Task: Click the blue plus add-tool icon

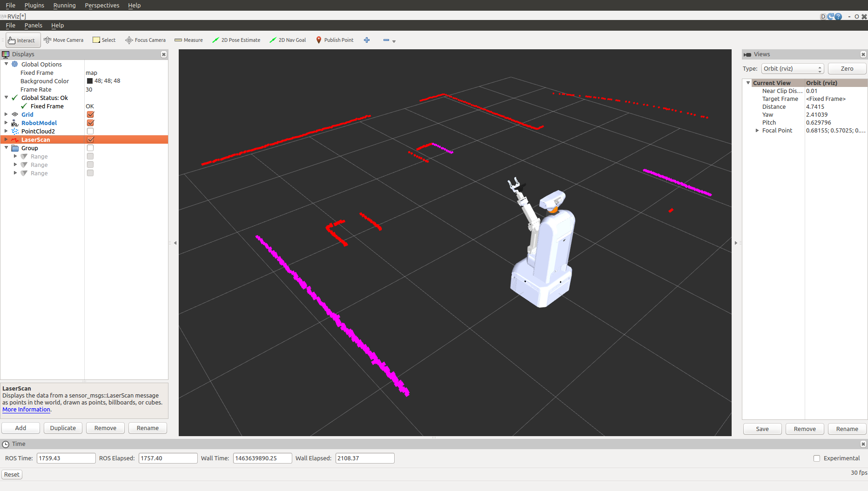Action: [367, 40]
